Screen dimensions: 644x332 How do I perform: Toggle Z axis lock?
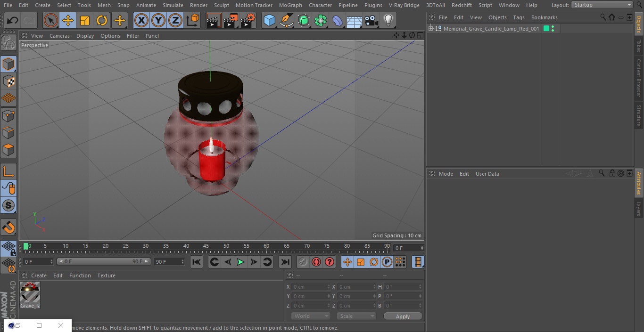pos(175,20)
